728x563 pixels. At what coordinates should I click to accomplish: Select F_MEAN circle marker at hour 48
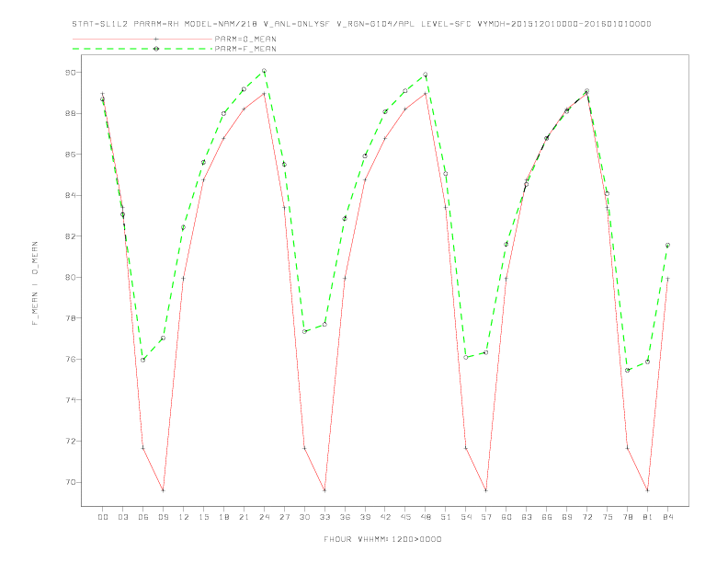426,75
